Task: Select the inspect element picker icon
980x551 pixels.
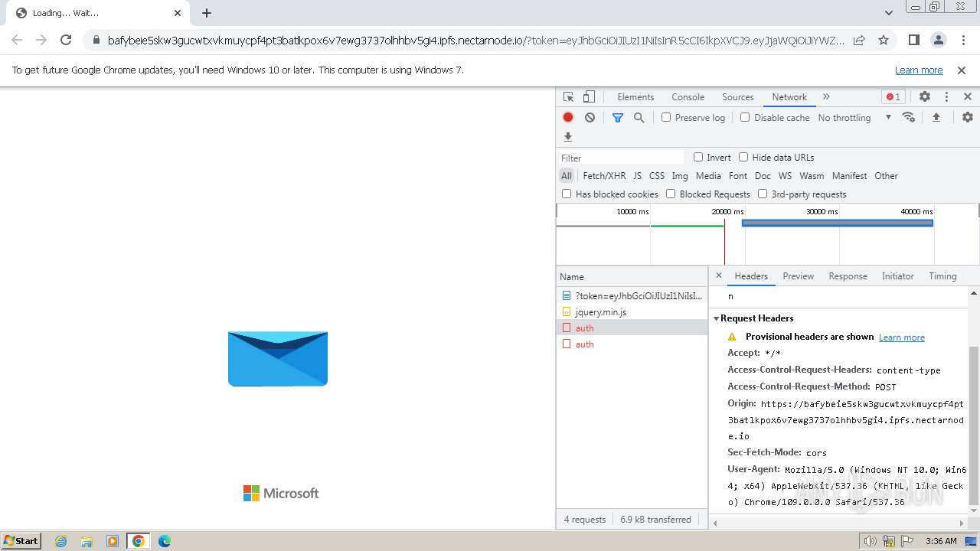Action: coord(568,97)
